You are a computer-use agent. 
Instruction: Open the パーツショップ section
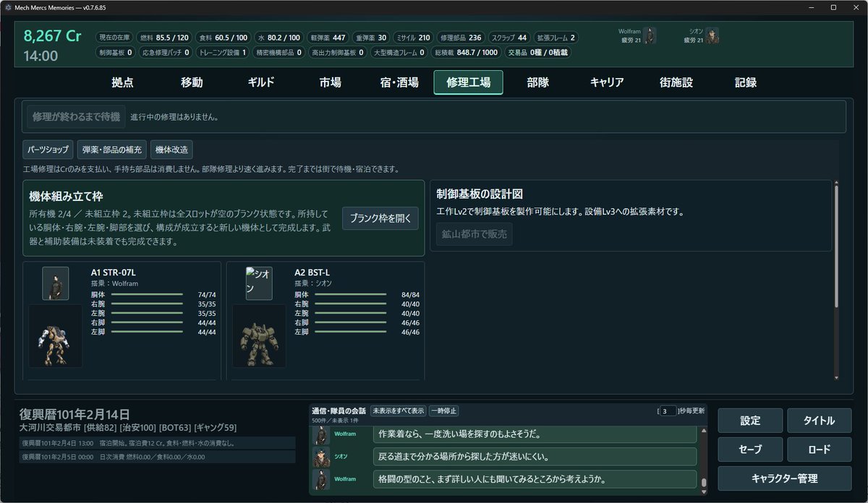48,150
